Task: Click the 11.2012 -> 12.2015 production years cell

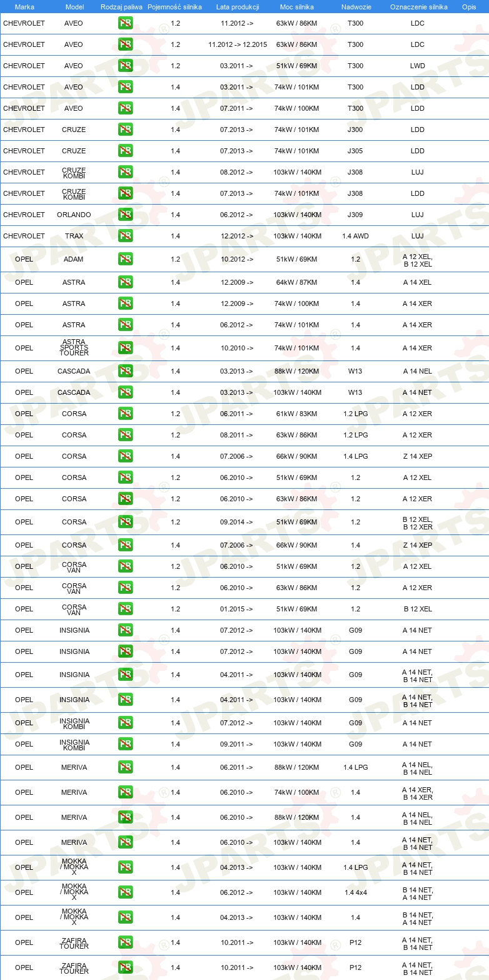Action: point(238,44)
